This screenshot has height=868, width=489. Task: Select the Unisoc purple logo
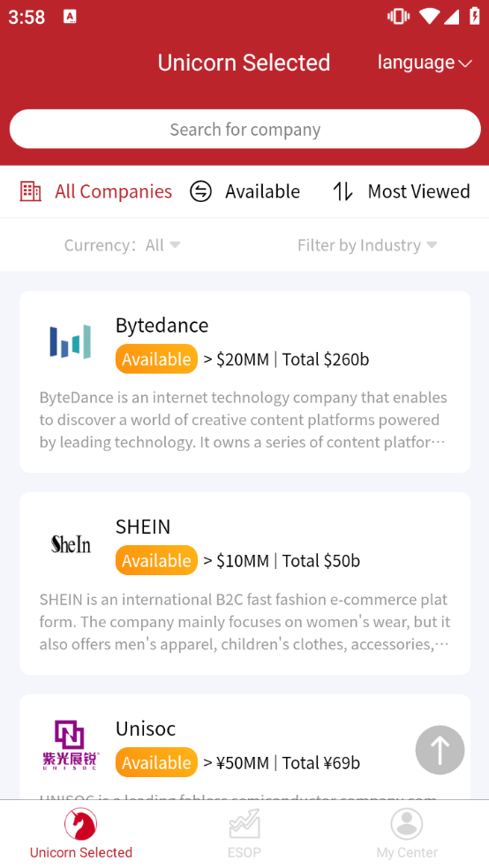click(70, 745)
